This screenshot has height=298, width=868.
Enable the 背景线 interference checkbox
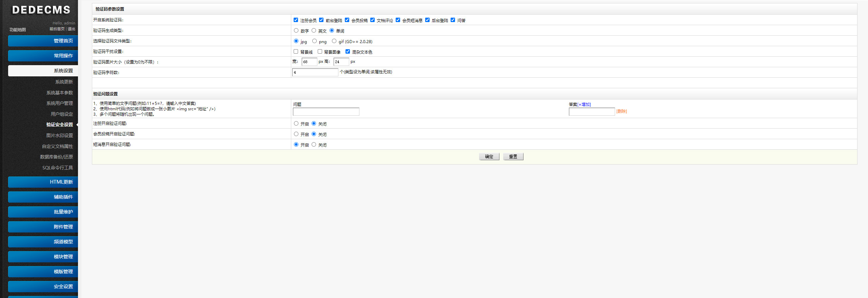coord(296,52)
